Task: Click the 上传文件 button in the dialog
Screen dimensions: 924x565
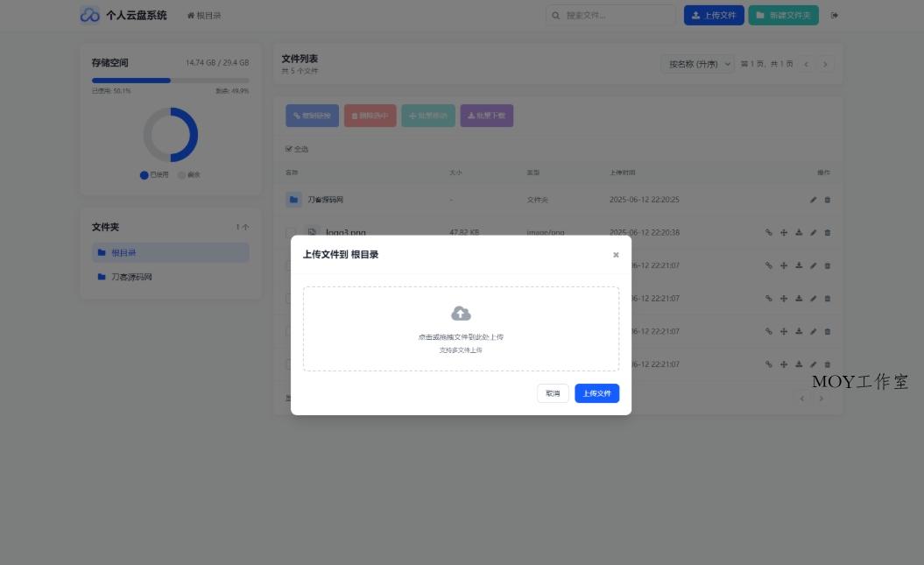Action: (596, 393)
